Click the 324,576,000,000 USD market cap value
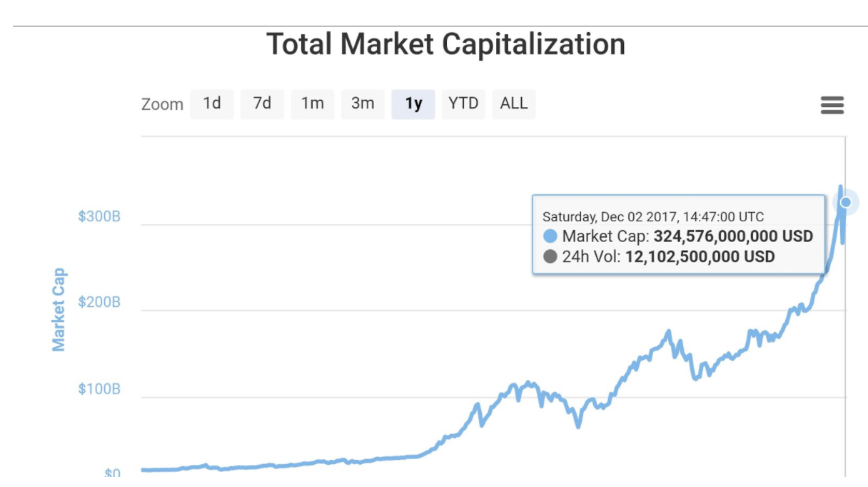The image size is (868, 487). 733,236
